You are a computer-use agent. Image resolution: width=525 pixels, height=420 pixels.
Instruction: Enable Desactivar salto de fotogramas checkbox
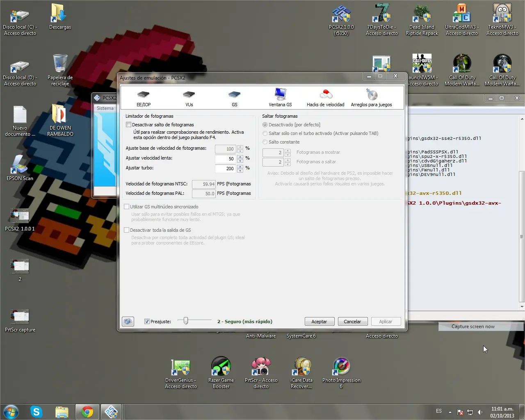pyautogui.click(x=129, y=125)
